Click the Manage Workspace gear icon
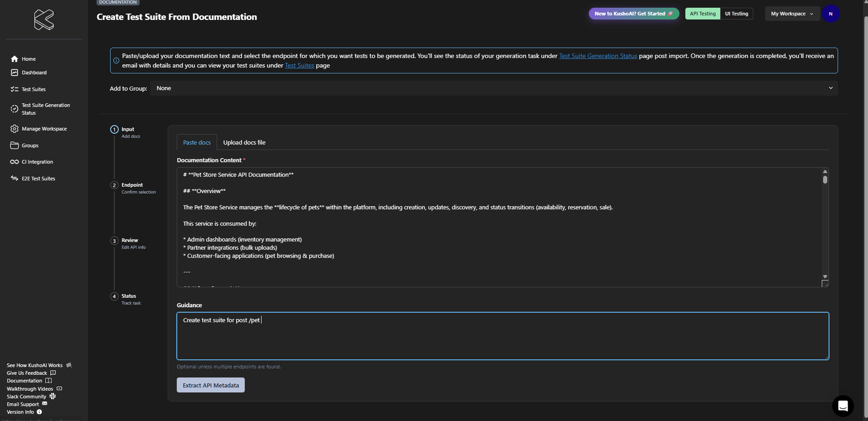Screen dimensions: 868x421 [x=15, y=129]
